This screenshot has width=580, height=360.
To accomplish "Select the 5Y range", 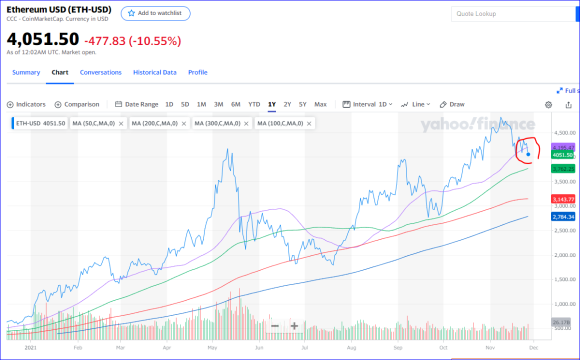I will (x=303, y=104).
